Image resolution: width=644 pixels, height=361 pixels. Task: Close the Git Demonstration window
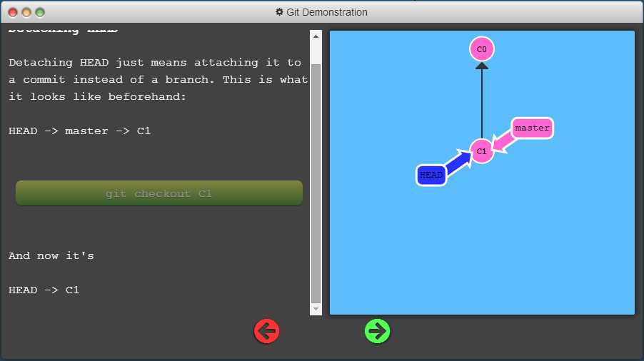click(13, 13)
